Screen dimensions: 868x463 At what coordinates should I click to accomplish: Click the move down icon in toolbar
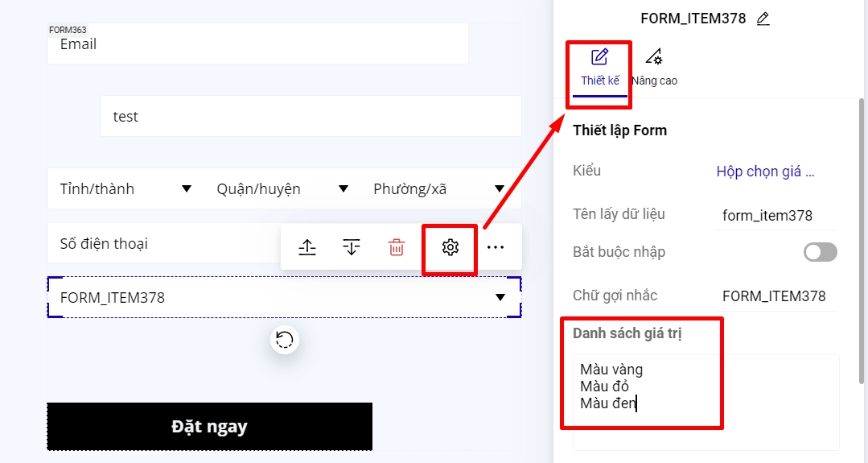pos(352,247)
